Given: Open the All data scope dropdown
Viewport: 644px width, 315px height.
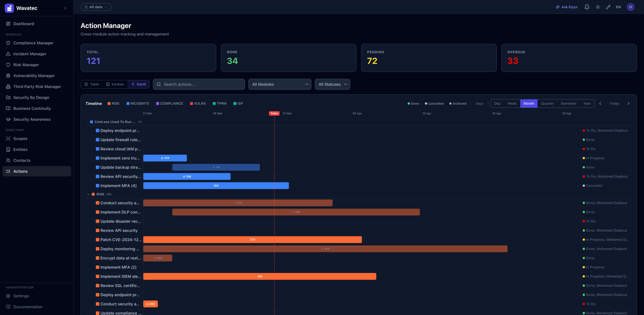Looking at the screenshot, I should (96, 7).
